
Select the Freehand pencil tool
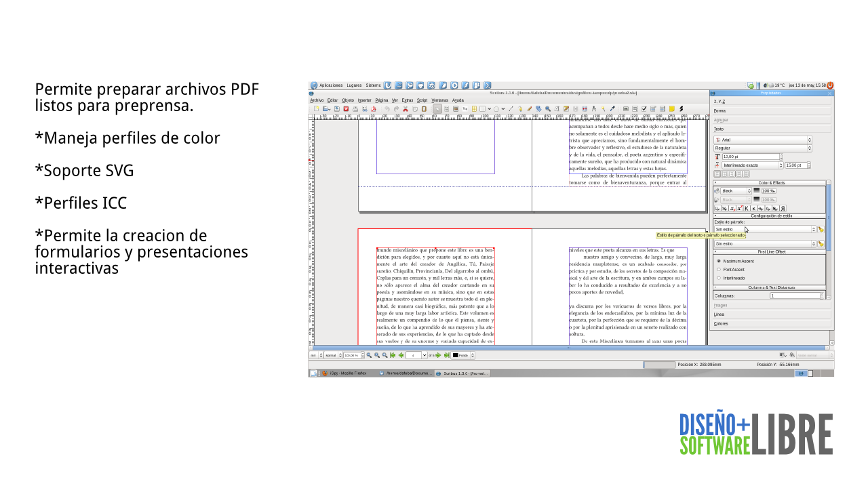click(530, 108)
